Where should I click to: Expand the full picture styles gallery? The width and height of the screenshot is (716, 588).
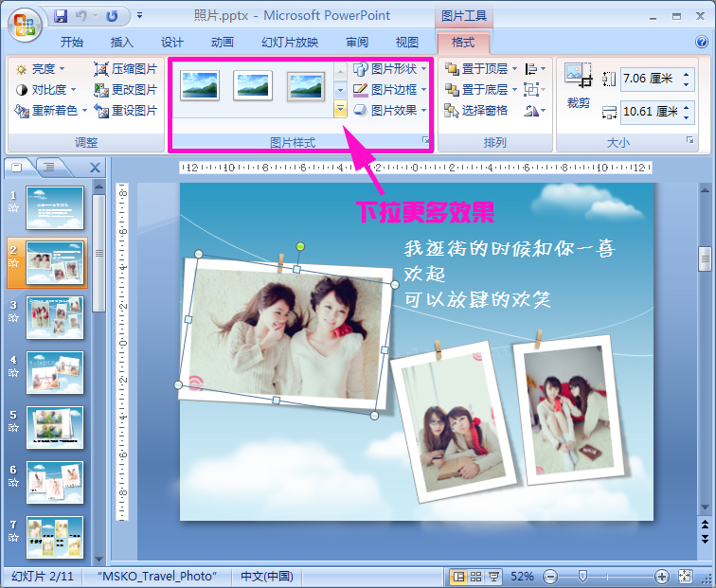[340, 110]
